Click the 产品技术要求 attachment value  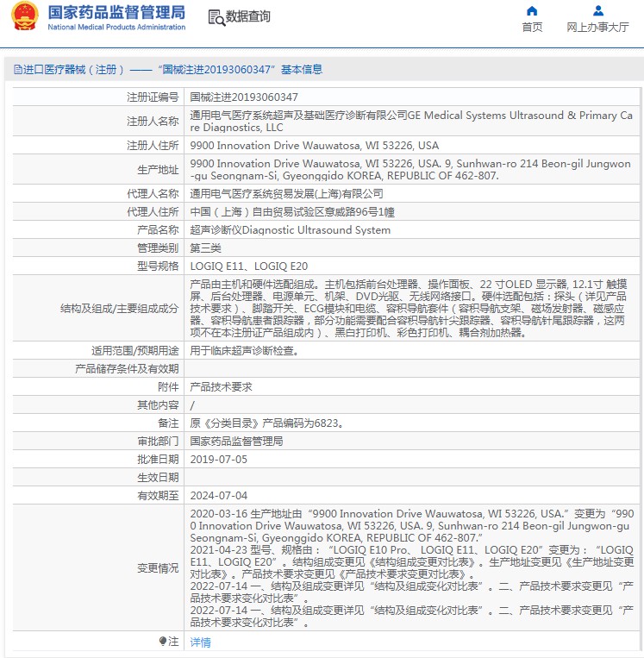click(x=221, y=387)
